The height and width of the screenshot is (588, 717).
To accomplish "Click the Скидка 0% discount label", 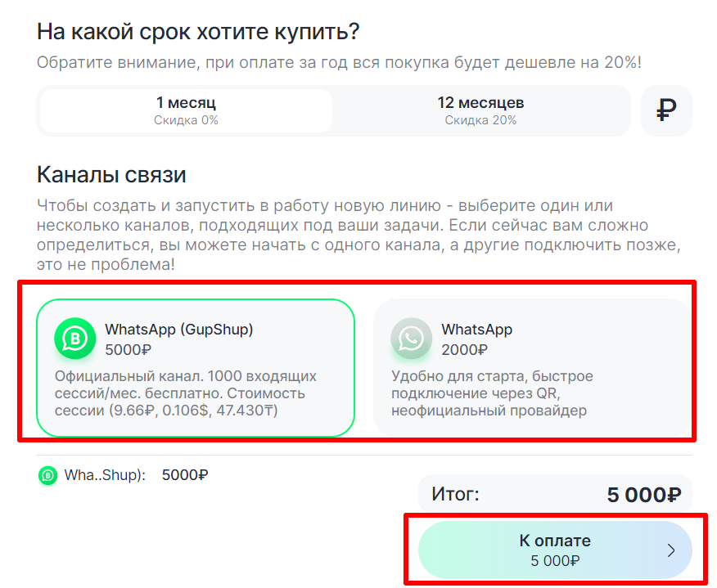I will pos(187,120).
